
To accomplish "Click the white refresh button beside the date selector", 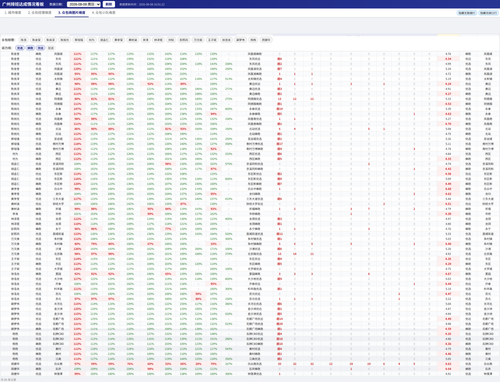I will [x=109, y=4].
